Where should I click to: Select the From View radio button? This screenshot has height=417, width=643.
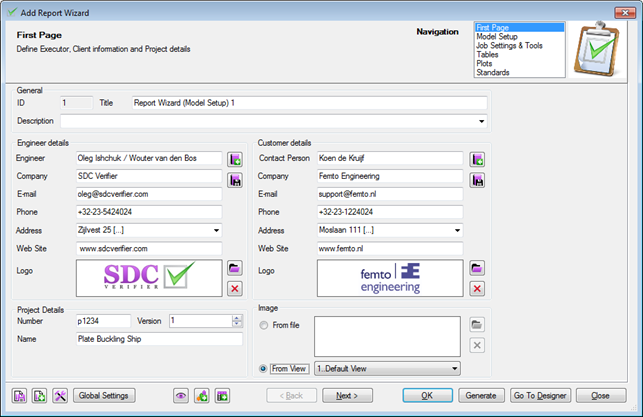[263, 369]
